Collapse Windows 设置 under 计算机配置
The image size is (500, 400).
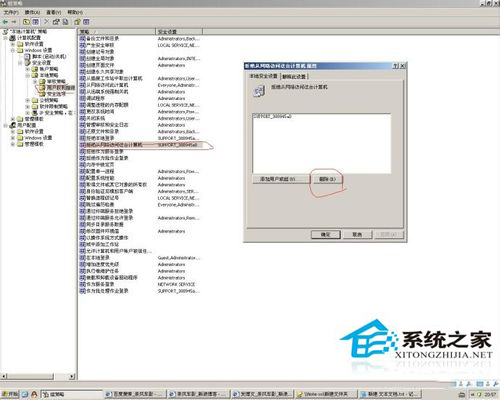point(13,50)
